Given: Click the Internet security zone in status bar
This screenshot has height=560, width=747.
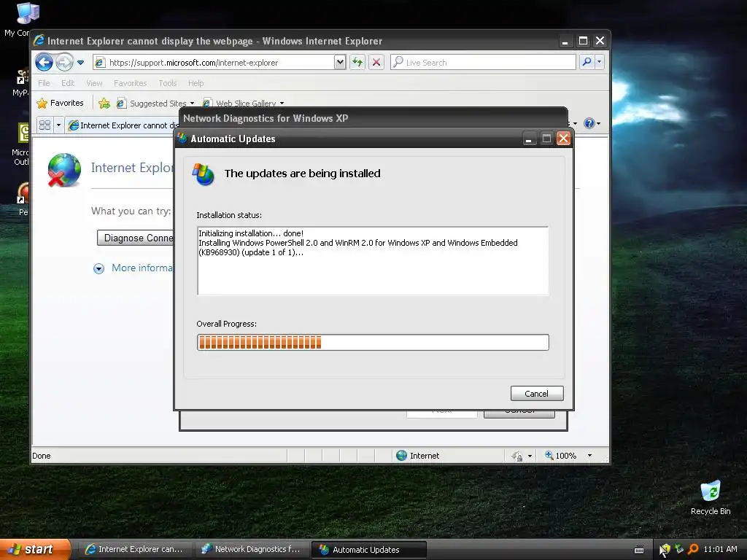Looking at the screenshot, I should (x=418, y=455).
